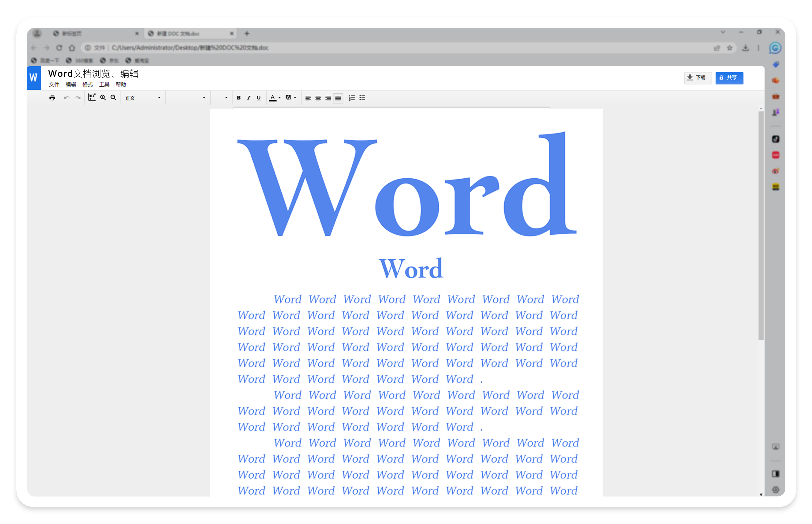
Task: Undo the last edit
Action: pyautogui.click(x=67, y=98)
